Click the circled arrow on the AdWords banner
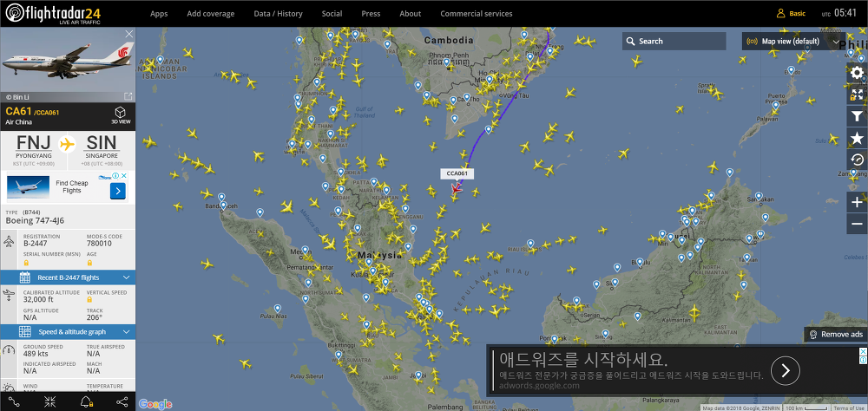The width and height of the screenshot is (868, 411). click(x=786, y=370)
